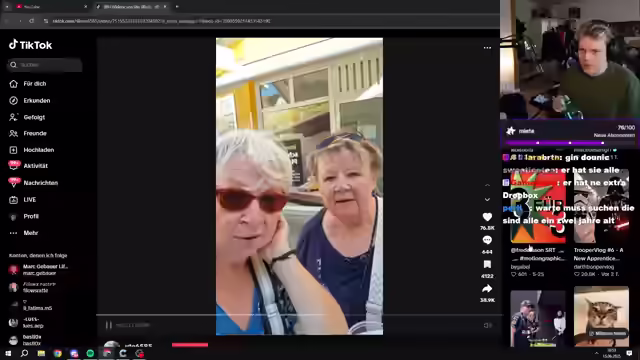Open the tab search dropdown arrow
Image resolution: width=640 pixels, height=360 pixels.
[7, 7]
